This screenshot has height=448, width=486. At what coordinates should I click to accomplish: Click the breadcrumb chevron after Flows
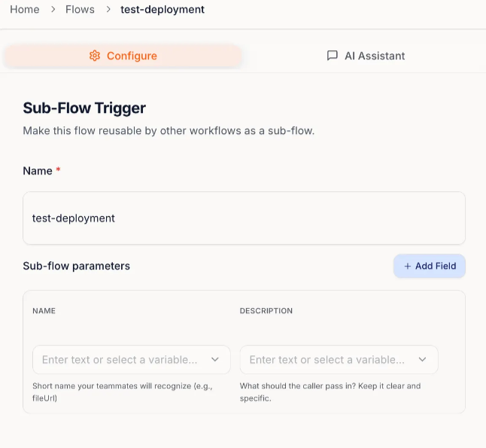(108, 10)
